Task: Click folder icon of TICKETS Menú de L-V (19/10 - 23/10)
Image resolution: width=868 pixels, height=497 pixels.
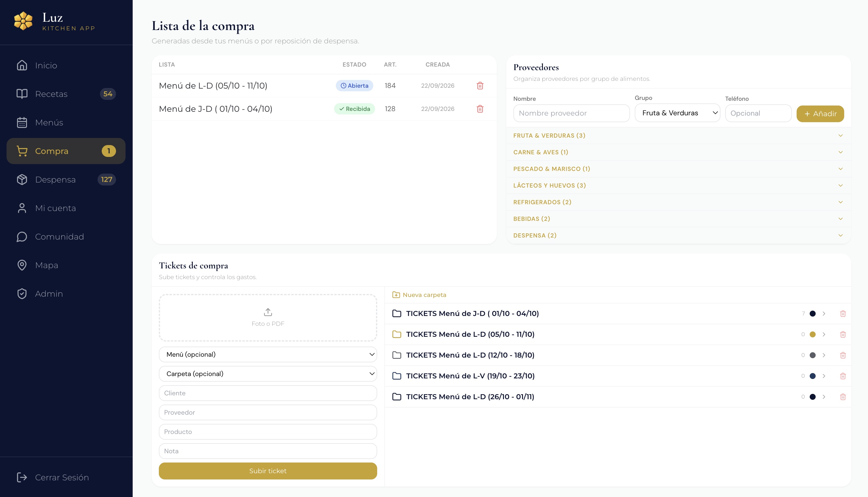Action: tap(397, 376)
